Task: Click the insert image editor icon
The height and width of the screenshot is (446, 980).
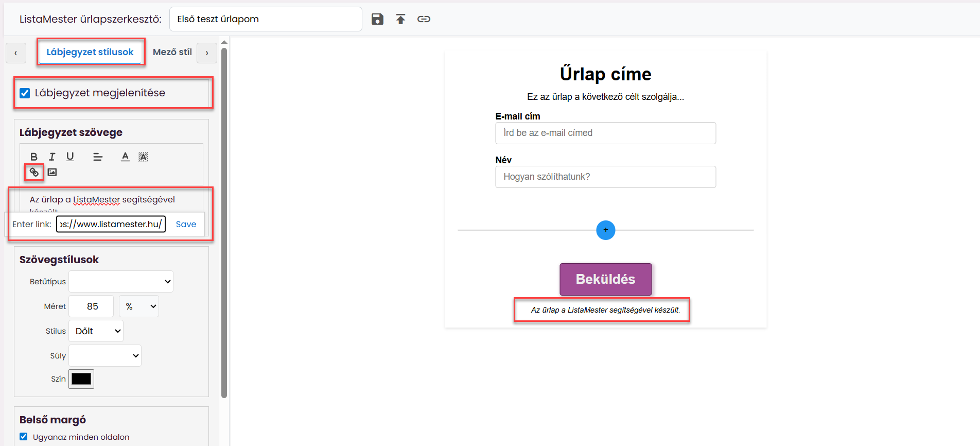Action: click(52, 172)
